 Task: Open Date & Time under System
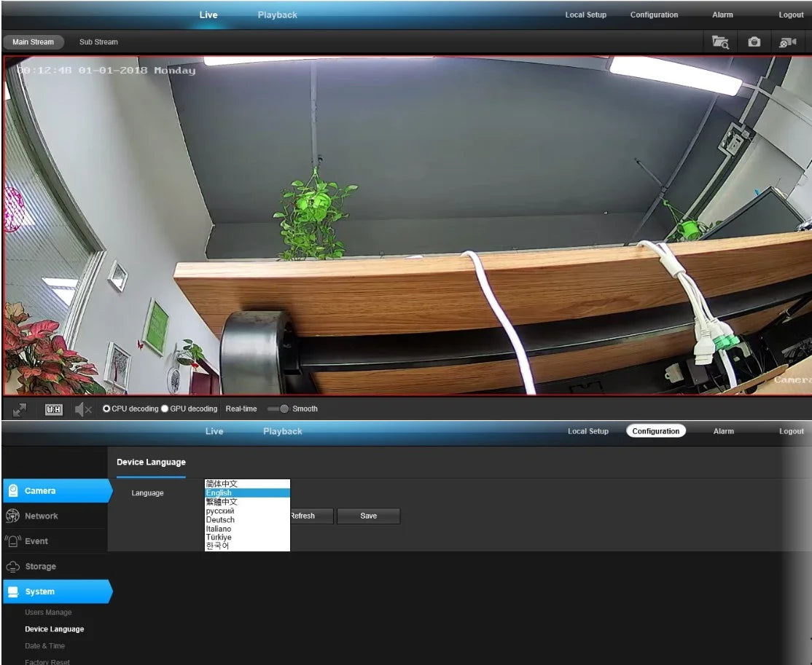point(44,646)
